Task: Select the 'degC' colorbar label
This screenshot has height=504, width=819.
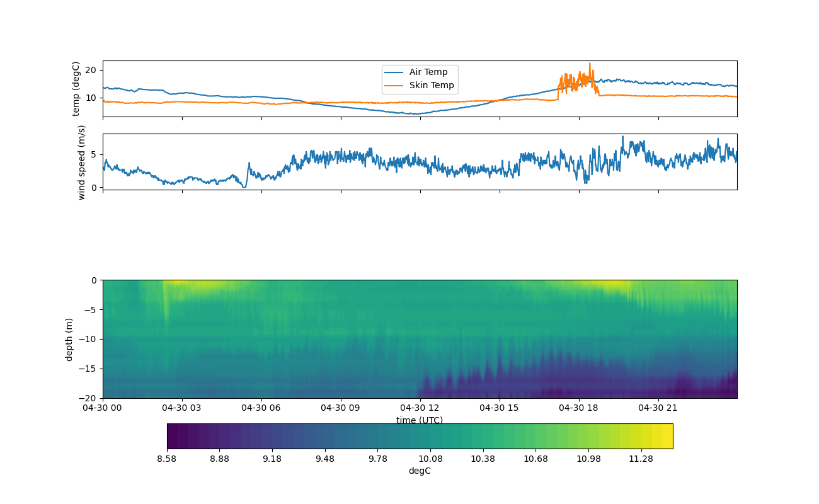Action: [x=420, y=471]
